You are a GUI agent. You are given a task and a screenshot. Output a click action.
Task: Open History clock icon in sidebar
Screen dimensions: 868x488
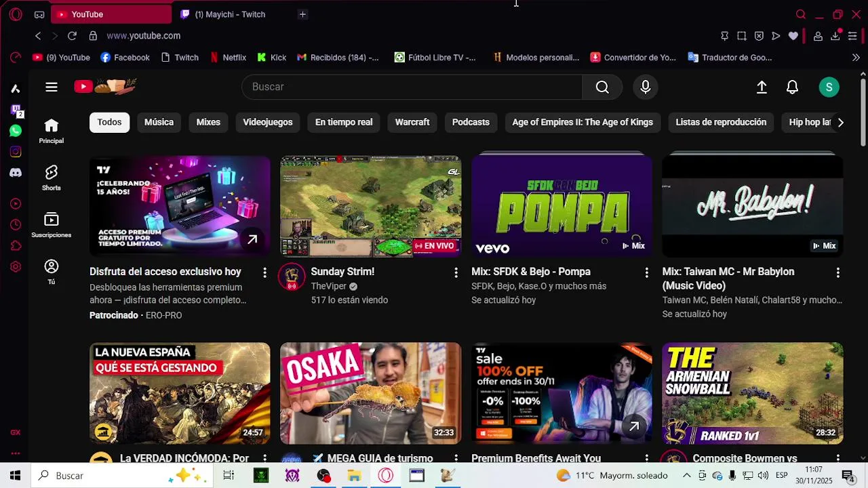16,224
